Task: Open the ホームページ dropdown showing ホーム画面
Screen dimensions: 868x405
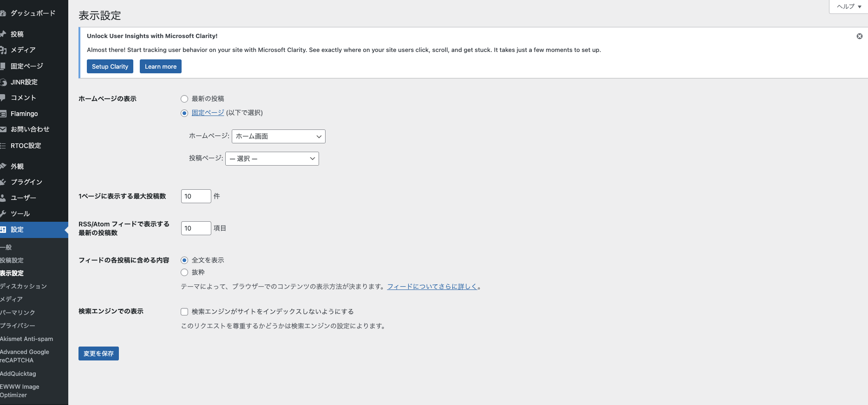Action: point(278,136)
